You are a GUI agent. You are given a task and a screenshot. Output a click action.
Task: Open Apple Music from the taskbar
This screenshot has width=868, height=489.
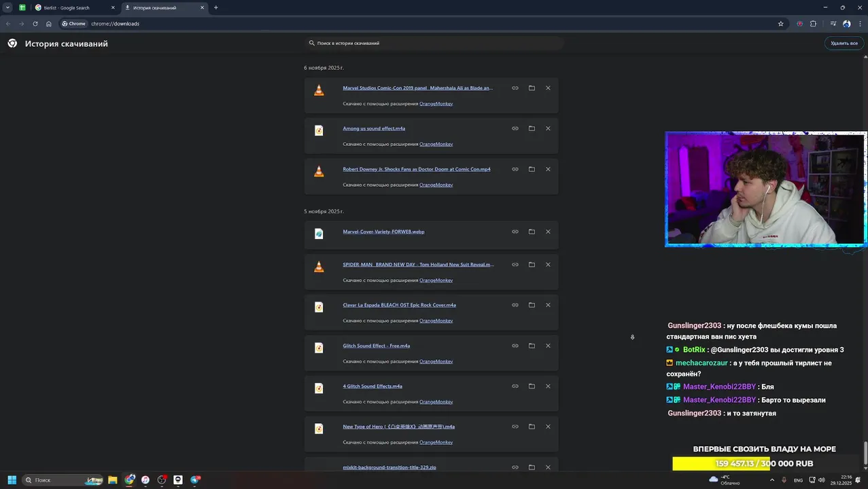coord(145,480)
